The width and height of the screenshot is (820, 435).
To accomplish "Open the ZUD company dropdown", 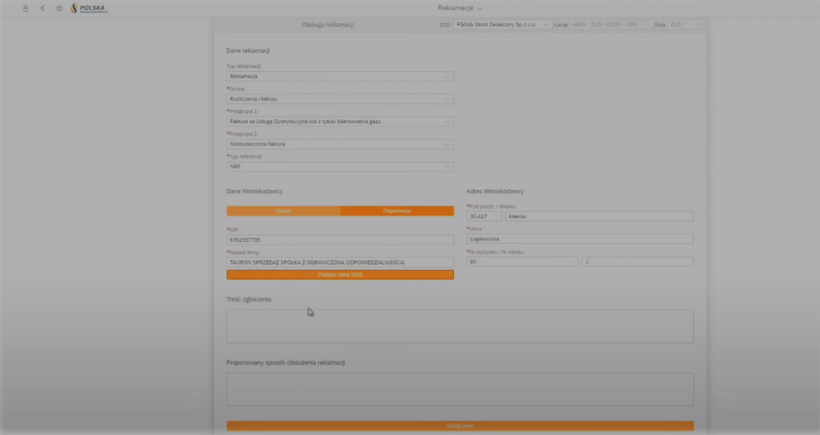I will point(502,25).
